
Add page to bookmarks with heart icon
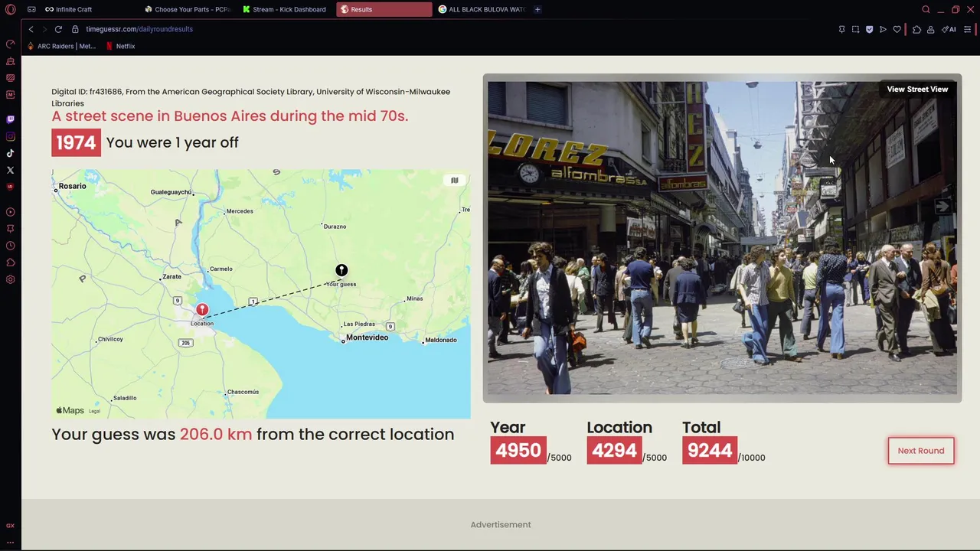[897, 29]
